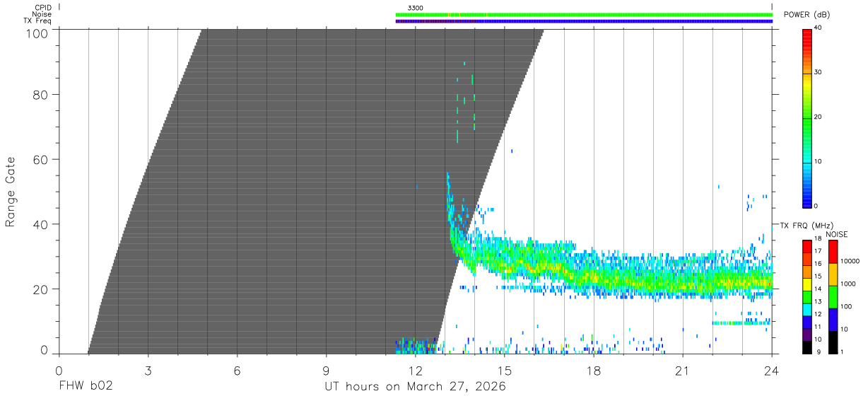Click the 60 tick on Range Gate axis

[40, 159]
